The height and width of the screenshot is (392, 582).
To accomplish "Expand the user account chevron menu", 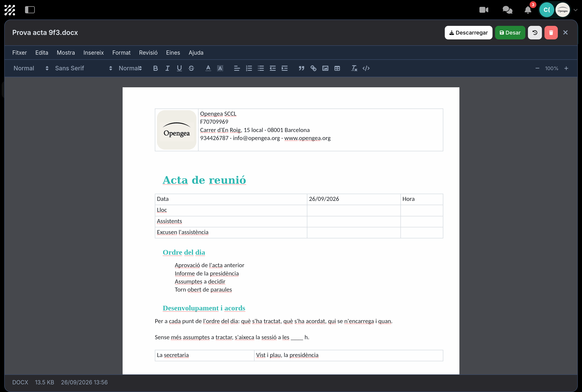I will pyautogui.click(x=575, y=10).
